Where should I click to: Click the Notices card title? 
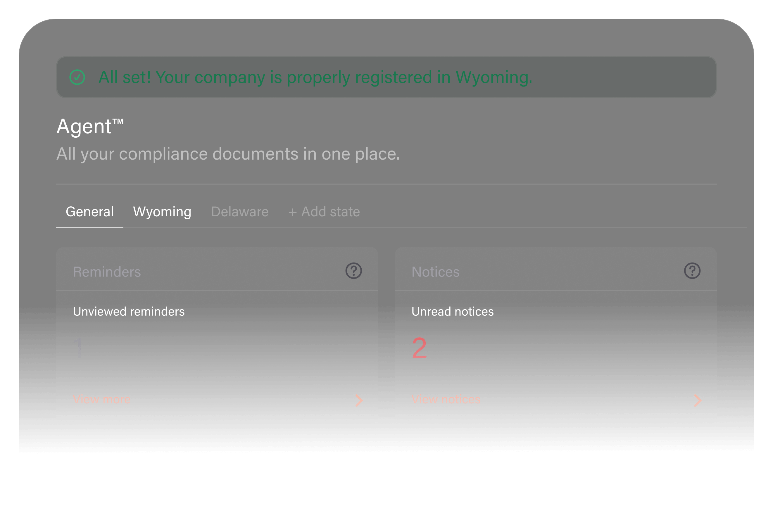click(x=435, y=272)
